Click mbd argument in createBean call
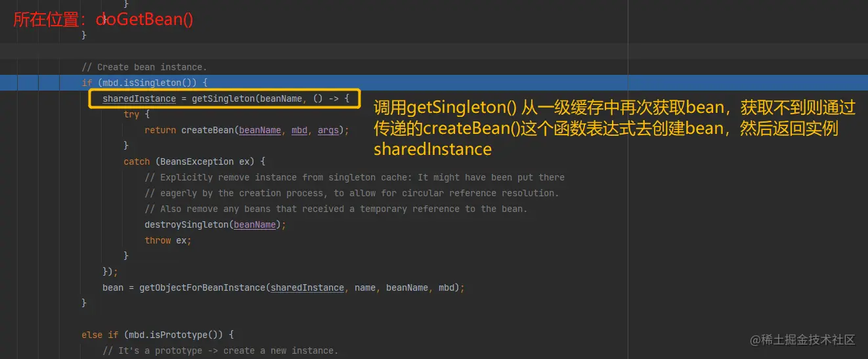Viewport: 868px width, 359px height. click(299, 130)
